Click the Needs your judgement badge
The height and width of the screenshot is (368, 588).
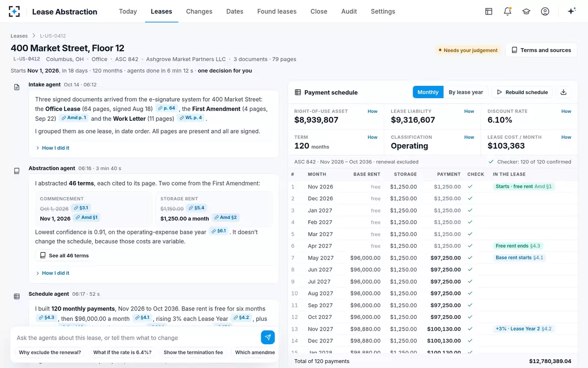pos(467,50)
